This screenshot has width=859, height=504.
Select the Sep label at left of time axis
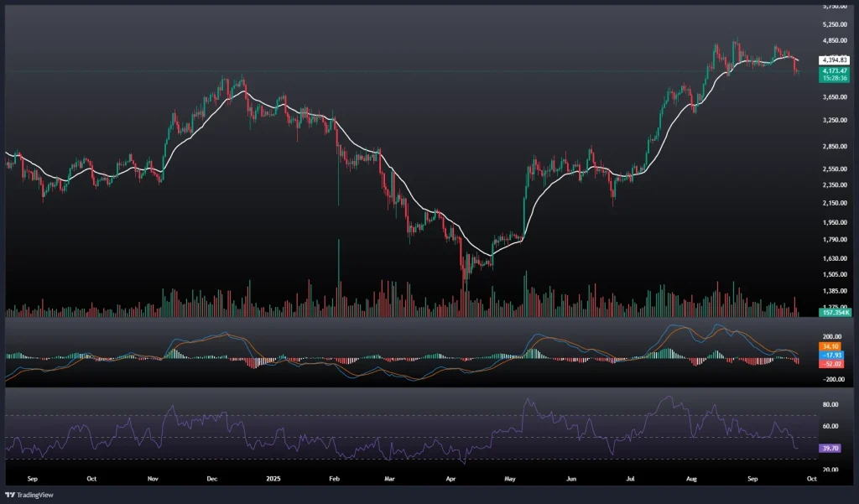click(33, 479)
